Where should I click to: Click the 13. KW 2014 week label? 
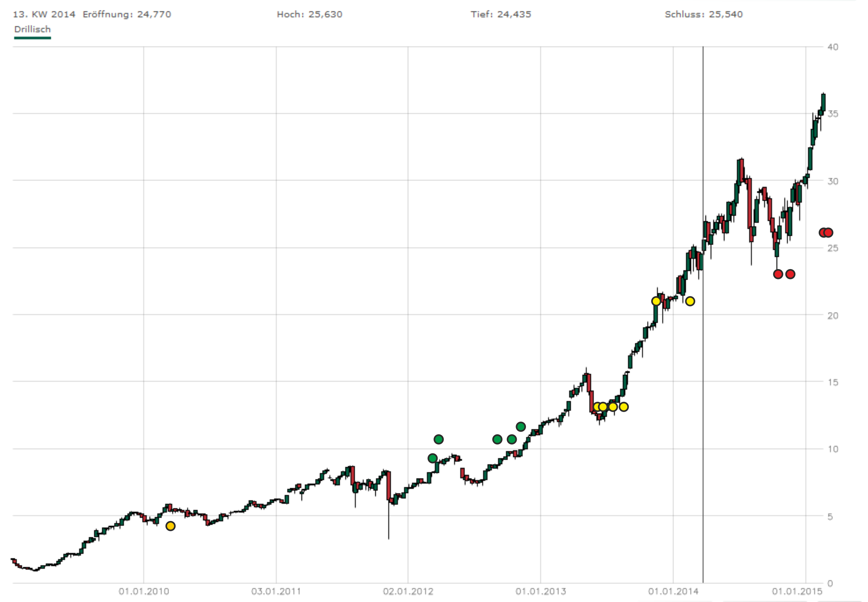point(44,15)
